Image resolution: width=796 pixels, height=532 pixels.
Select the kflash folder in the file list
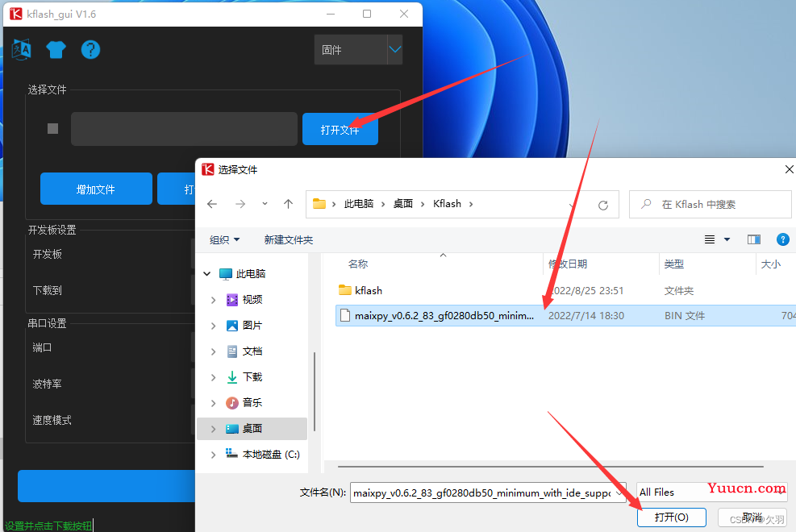369,291
